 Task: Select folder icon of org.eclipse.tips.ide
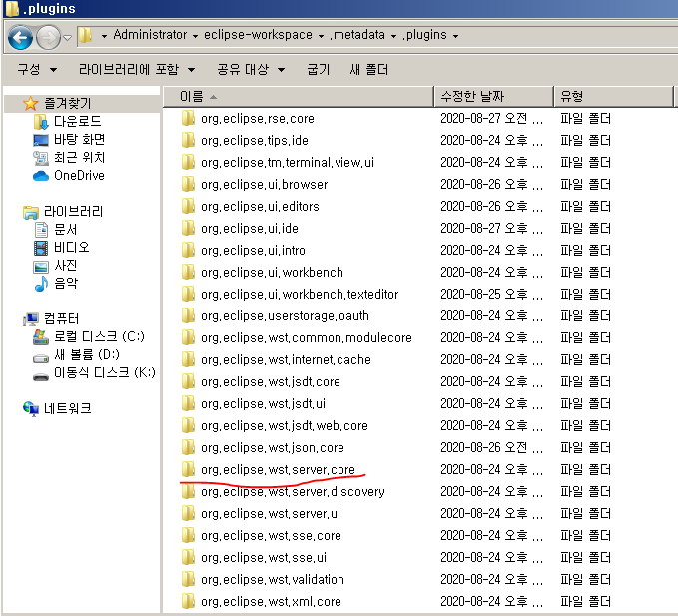pos(188,140)
